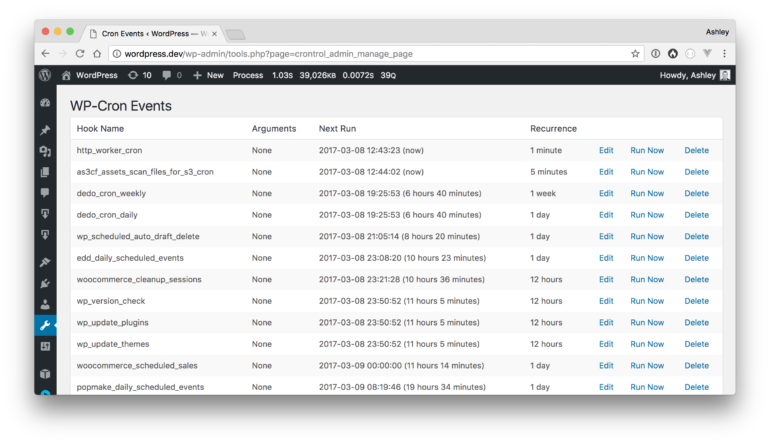
Task: Open the Comments icon in the sidebar
Action: 45,192
